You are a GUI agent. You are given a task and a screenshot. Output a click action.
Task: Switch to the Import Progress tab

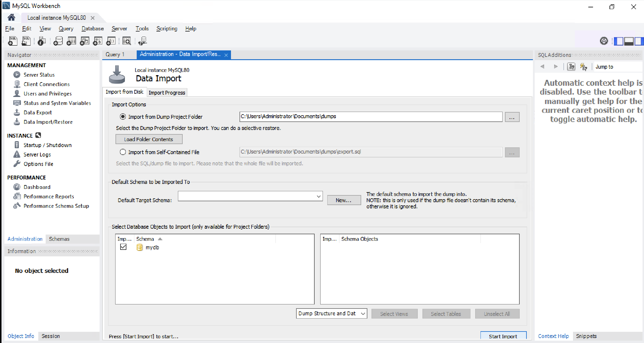click(167, 93)
